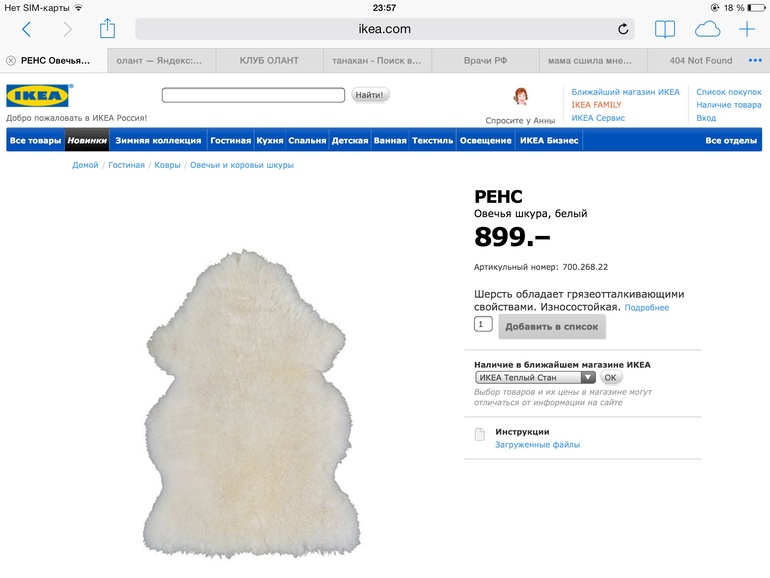Add a new tab with plus icon
Image resolution: width=770 pixels, height=578 pixels.
point(747,29)
